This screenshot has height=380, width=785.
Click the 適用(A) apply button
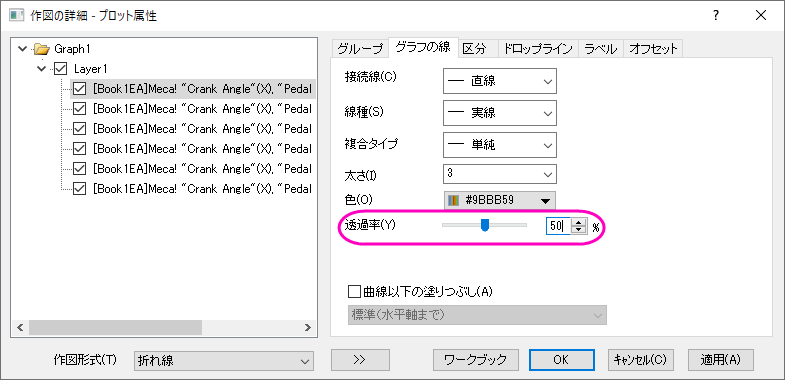[720, 359]
